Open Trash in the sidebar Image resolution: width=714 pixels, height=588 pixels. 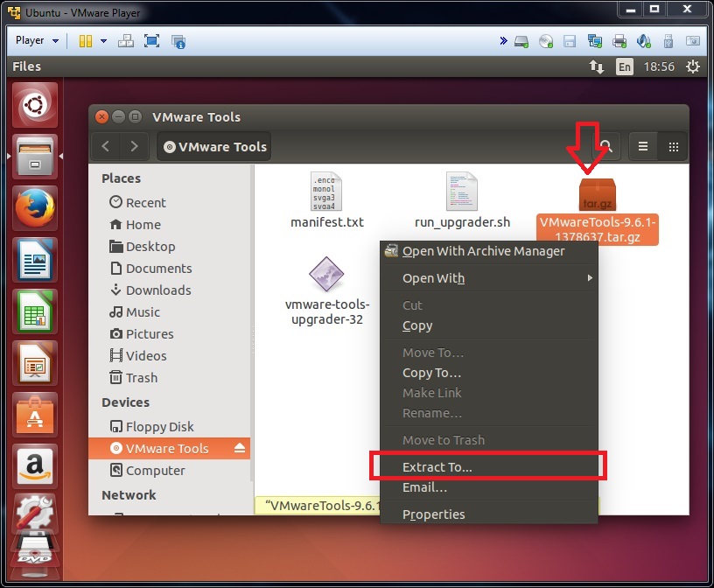click(170, 378)
